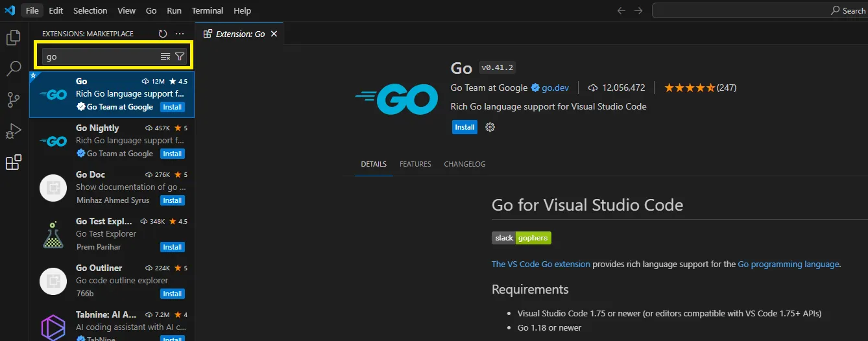Go back using navigation arrow
Viewport: 868px width, 341px height.
click(x=621, y=11)
